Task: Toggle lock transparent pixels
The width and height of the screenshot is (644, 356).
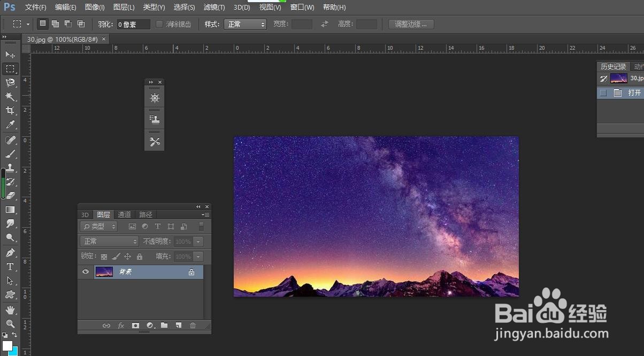Action: [104, 257]
